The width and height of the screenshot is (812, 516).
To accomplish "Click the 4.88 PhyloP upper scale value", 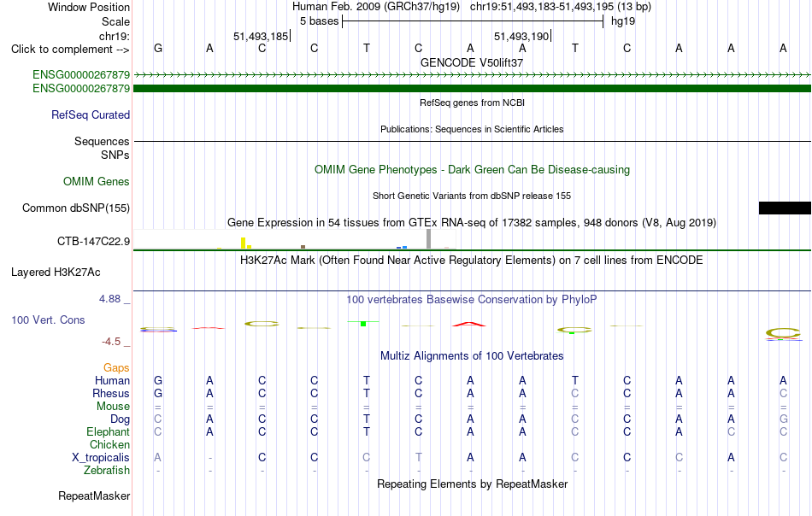I will (109, 299).
